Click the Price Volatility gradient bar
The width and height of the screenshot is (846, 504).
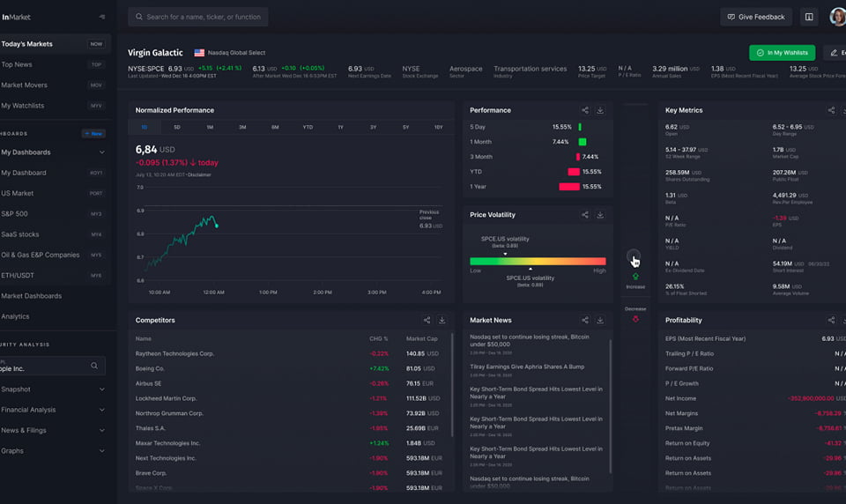tap(538, 261)
